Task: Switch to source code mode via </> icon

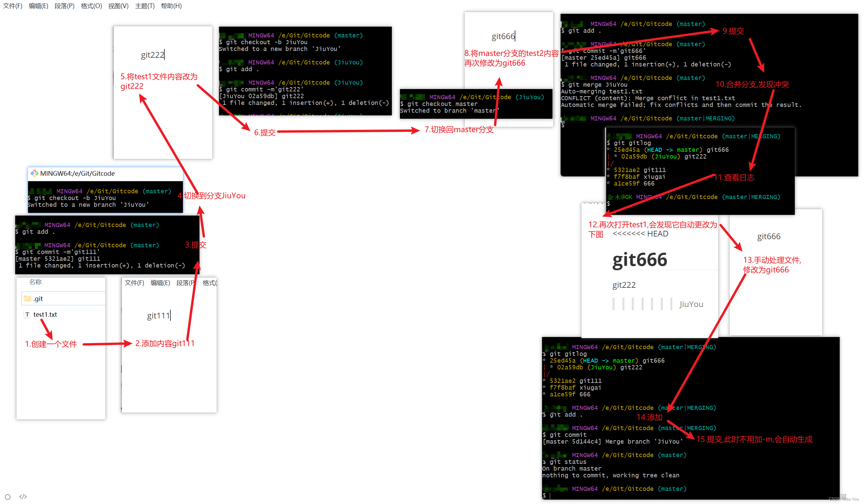Action: pos(23,497)
